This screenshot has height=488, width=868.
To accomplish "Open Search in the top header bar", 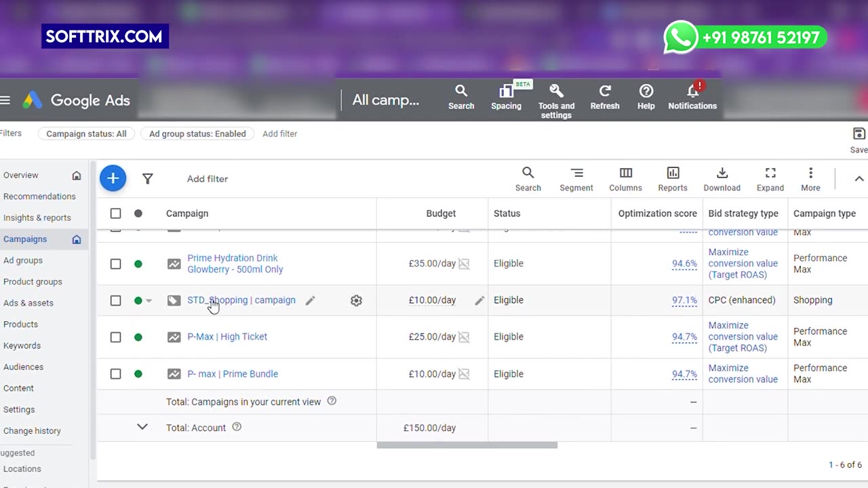I will (x=461, y=97).
